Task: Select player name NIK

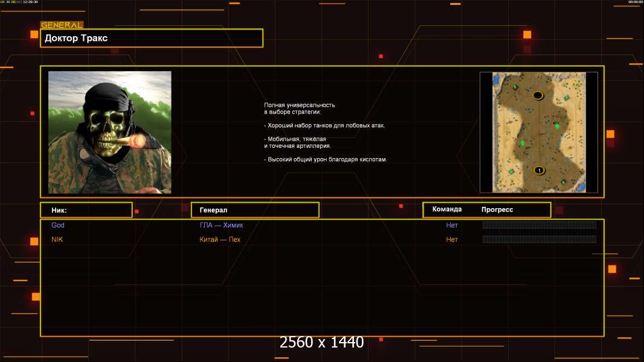Action: pos(57,240)
